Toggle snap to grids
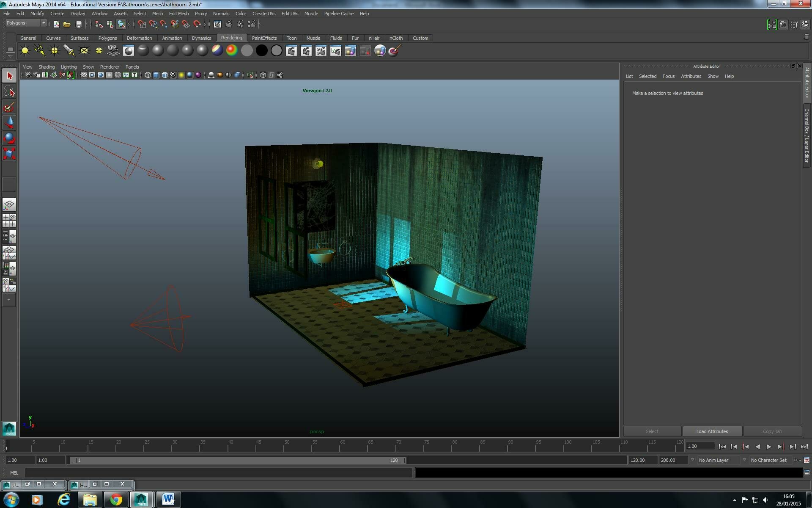Viewport: 812px width, 508px height. tap(142, 24)
